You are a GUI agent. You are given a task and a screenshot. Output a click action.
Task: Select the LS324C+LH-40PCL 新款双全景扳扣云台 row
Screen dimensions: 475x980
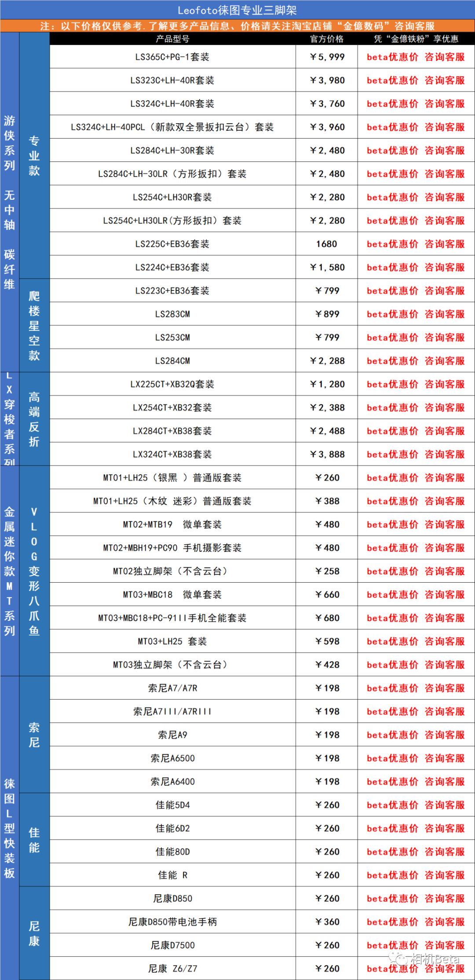tap(172, 127)
